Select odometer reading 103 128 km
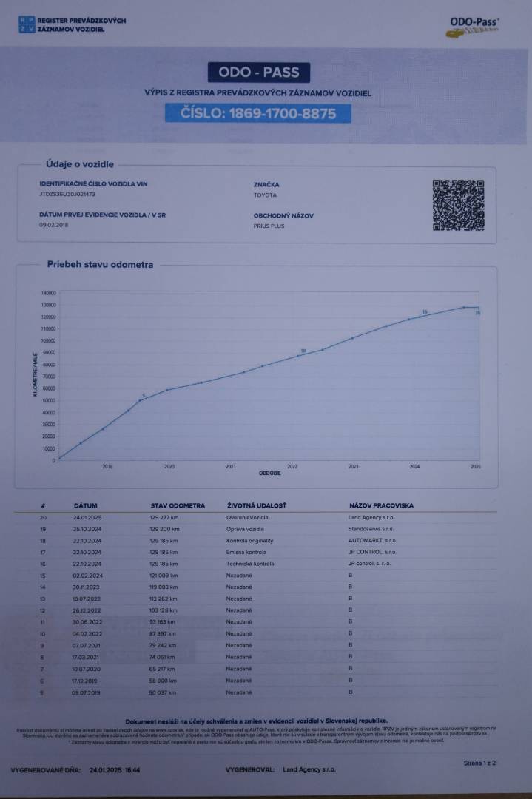The image size is (532, 799). (163, 610)
